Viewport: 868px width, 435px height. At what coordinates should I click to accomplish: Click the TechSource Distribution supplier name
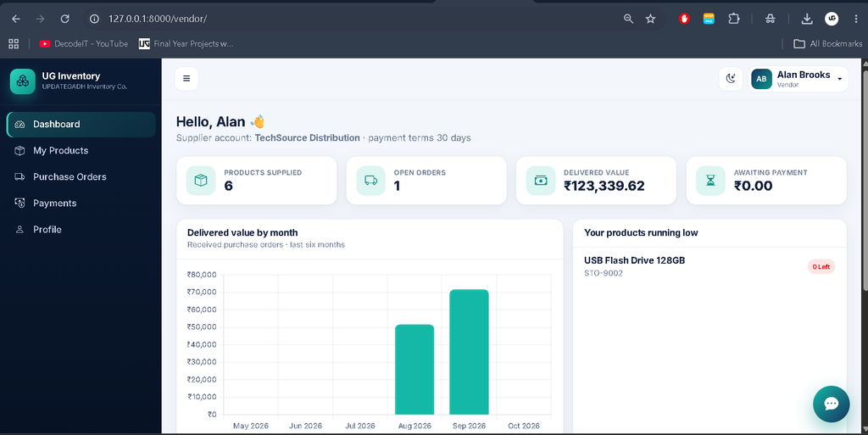pos(307,138)
